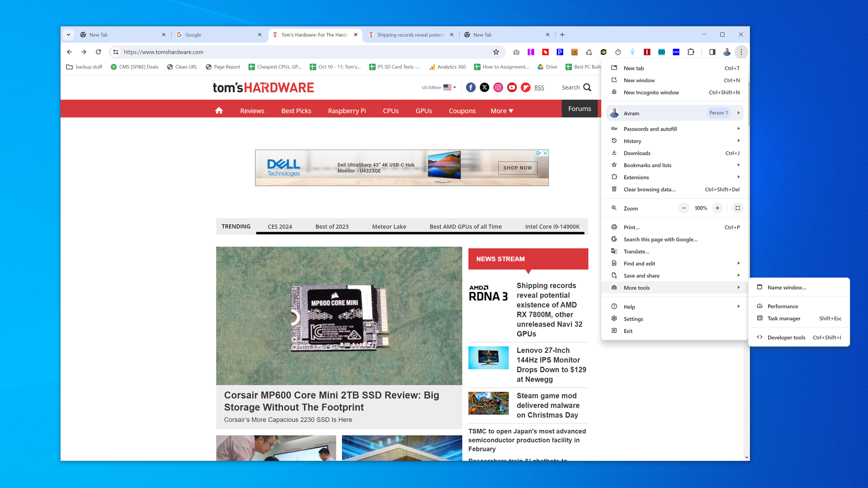Viewport: 868px width, 488px height.
Task: Click the Dell Shop Now button
Action: coord(517,168)
